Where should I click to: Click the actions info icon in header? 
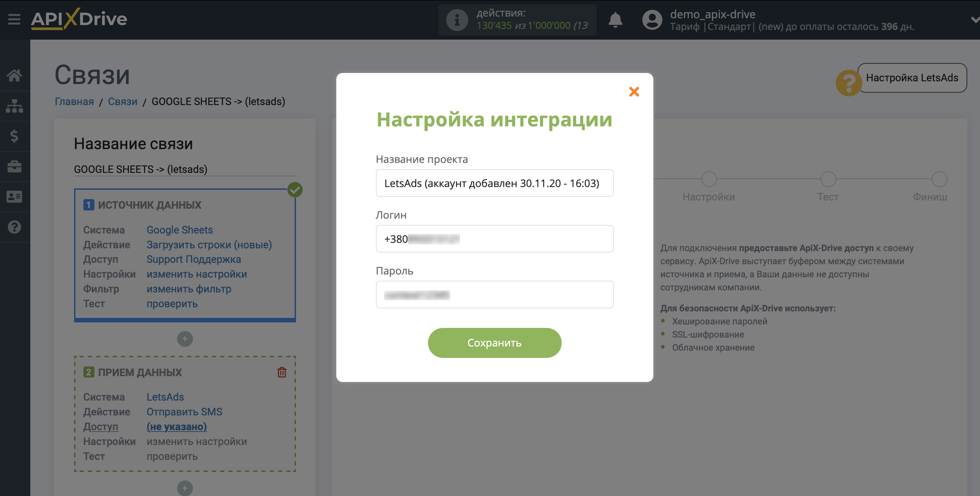[x=457, y=20]
